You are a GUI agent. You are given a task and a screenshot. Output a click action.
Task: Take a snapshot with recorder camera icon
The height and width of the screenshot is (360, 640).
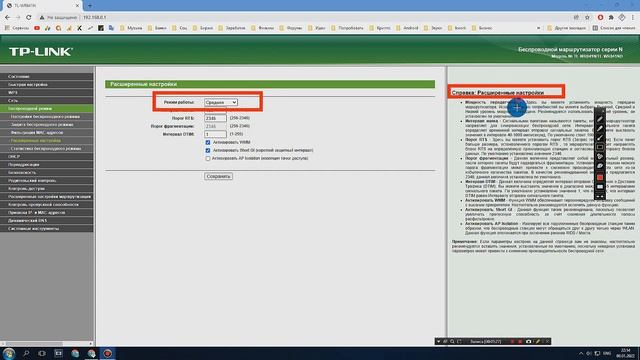[529, 341]
